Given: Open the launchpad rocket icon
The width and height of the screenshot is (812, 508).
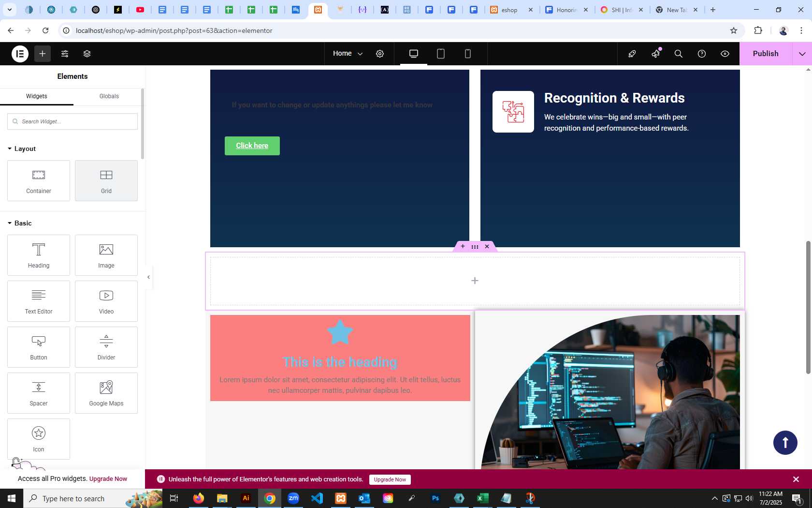Looking at the screenshot, I should (632, 54).
